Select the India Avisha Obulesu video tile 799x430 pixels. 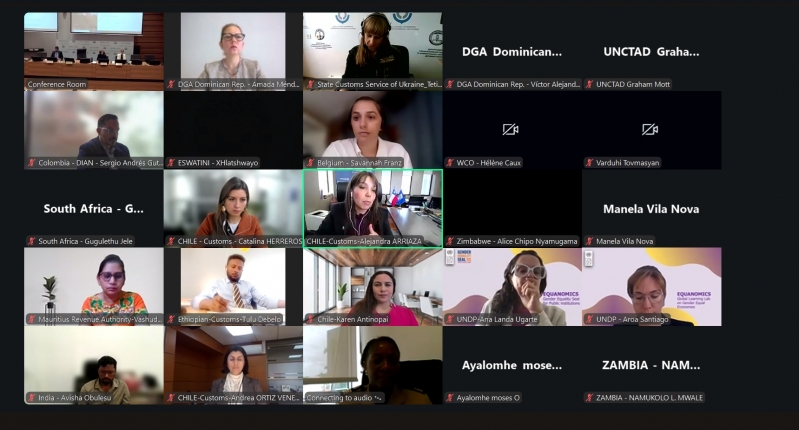[x=94, y=365]
